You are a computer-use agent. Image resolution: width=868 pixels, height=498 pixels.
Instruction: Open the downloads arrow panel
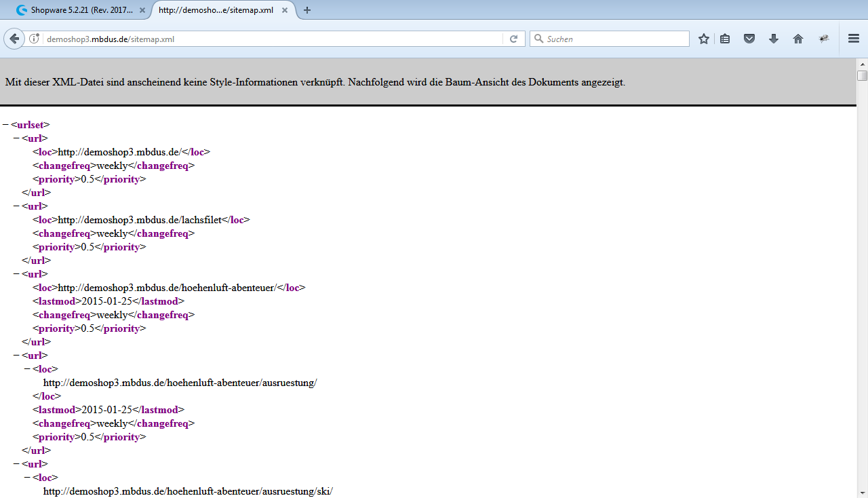[x=774, y=39]
